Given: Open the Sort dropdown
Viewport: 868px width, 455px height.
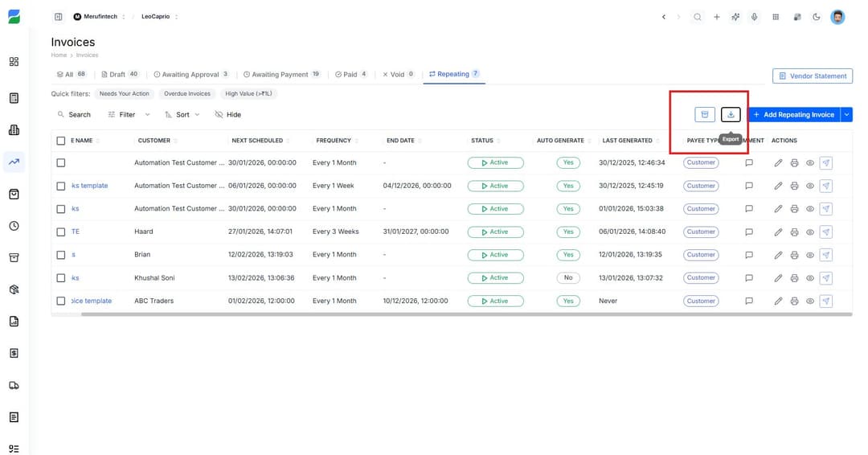Looking at the screenshot, I should (182, 115).
